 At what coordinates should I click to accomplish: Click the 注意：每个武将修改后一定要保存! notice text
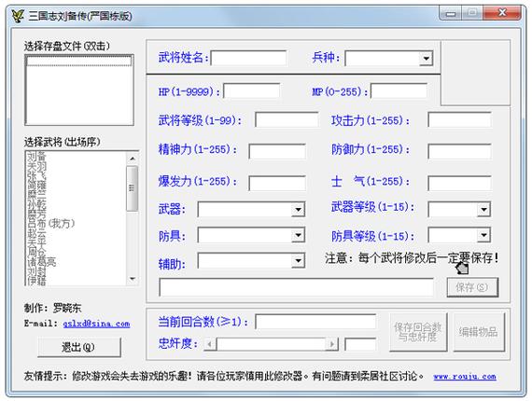pos(412,258)
